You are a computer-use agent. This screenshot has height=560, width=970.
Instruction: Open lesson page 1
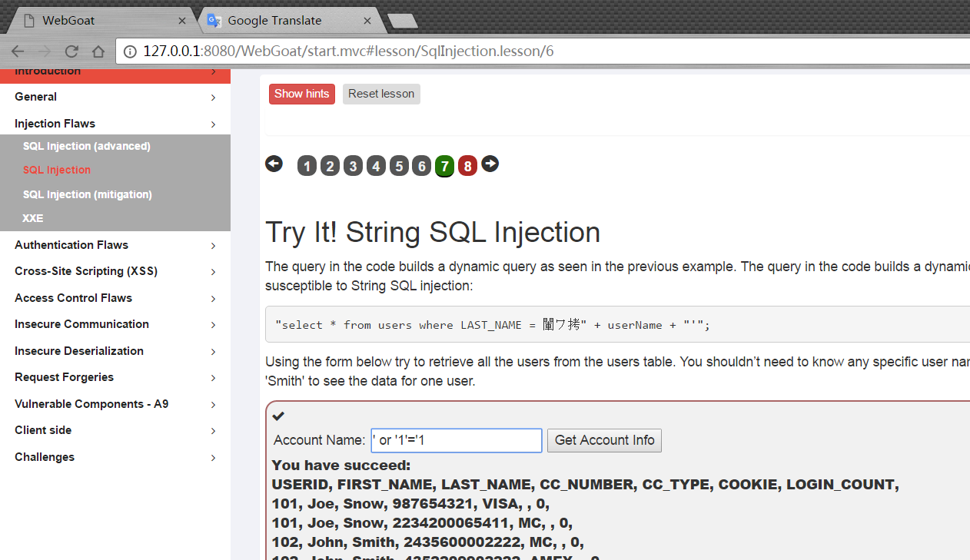[307, 166]
